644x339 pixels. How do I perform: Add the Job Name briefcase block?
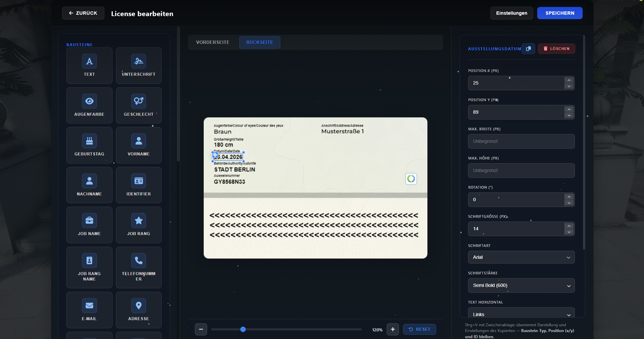point(89,225)
